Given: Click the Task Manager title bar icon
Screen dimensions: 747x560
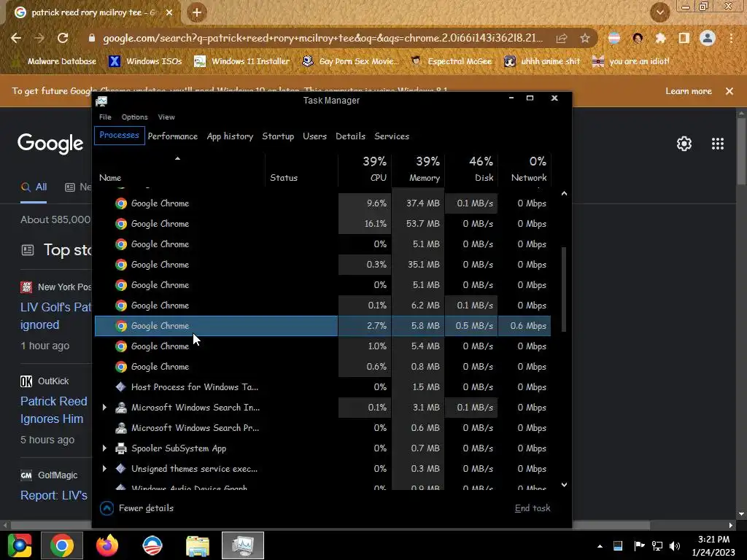Looking at the screenshot, I should pos(101,101).
